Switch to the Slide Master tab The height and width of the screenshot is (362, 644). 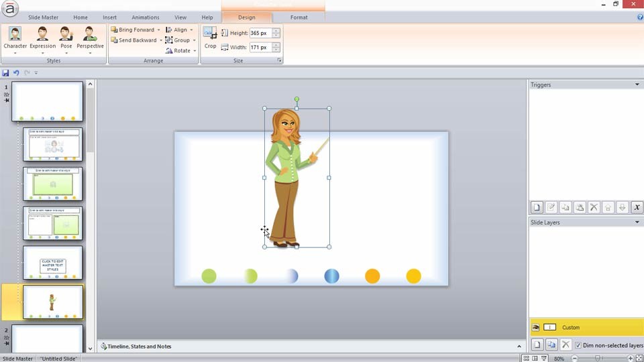[x=43, y=17]
